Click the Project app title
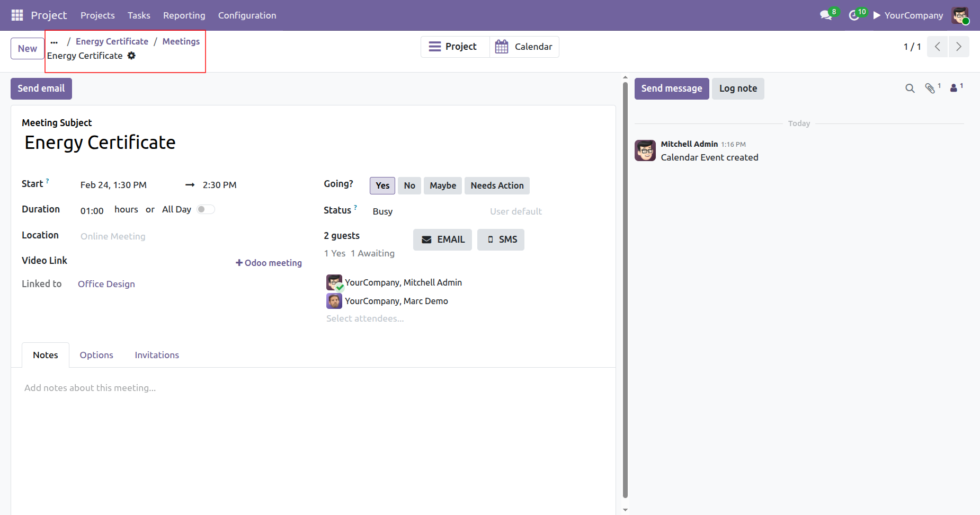 (49, 15)
